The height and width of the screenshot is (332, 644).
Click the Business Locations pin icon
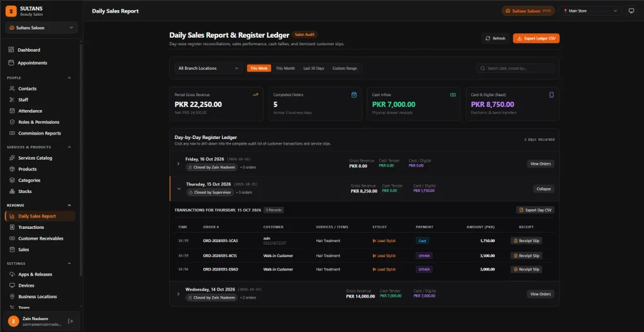pyautogui.click(x=11, y=296)
